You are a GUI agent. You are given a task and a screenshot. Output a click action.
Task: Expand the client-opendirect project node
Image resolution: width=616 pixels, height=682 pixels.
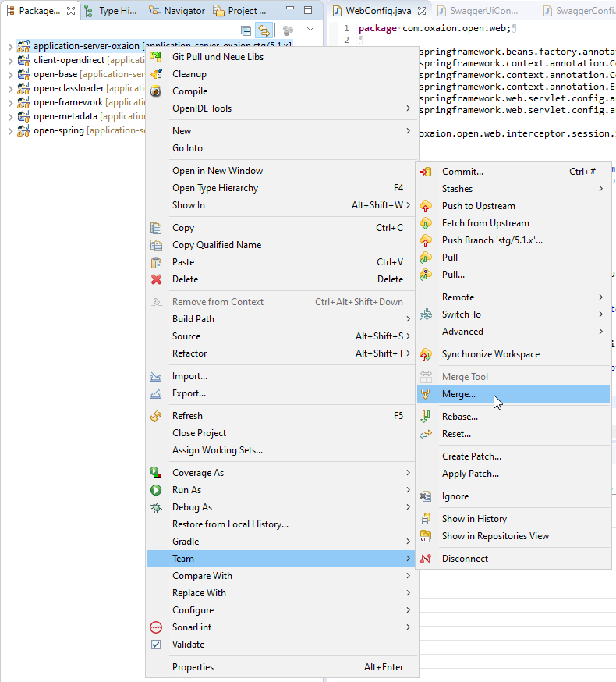coord(10,60)
